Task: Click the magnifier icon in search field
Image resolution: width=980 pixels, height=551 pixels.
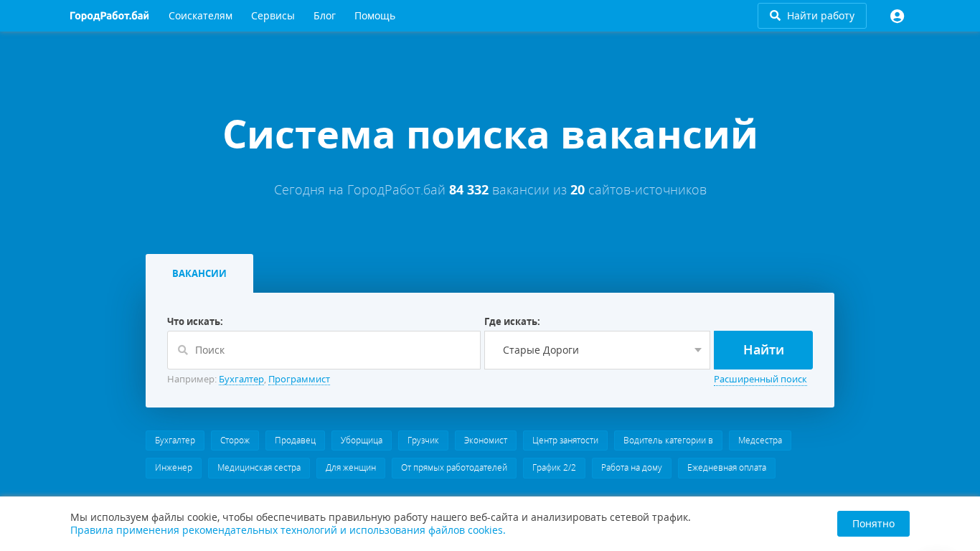Action: click(183, 350)
